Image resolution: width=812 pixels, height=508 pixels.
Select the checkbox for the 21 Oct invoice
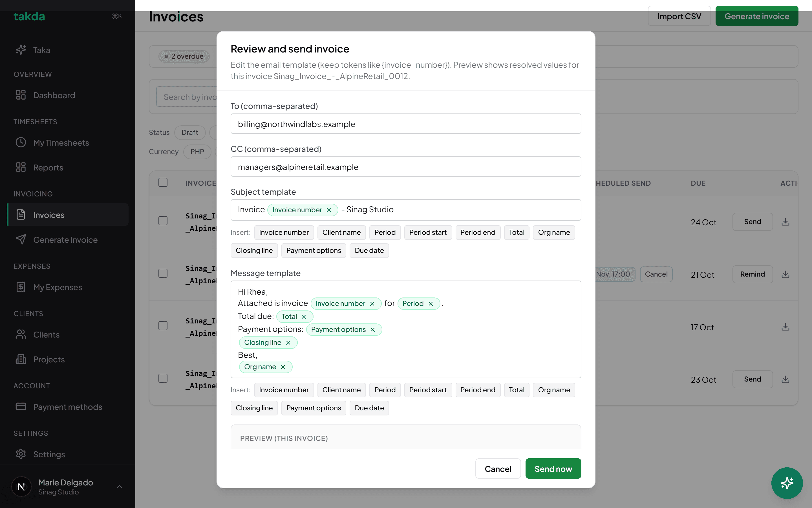coord(163,273)
